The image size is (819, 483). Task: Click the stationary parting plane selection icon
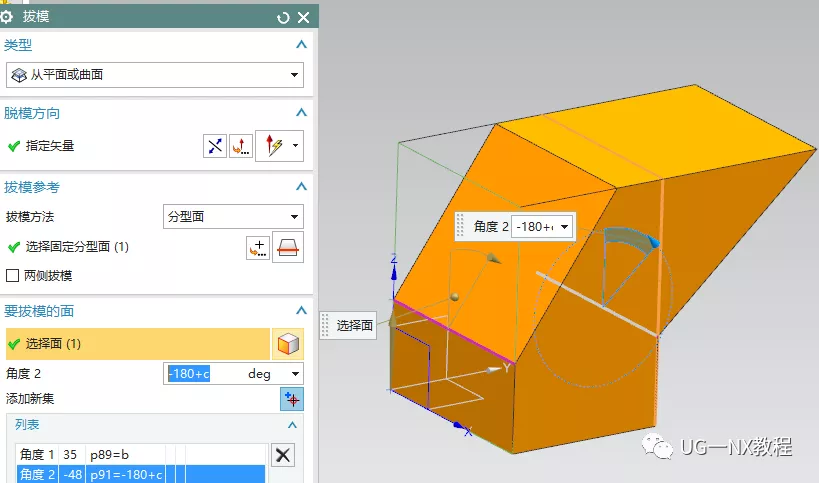pyautogui.click(x=288, y=248)
